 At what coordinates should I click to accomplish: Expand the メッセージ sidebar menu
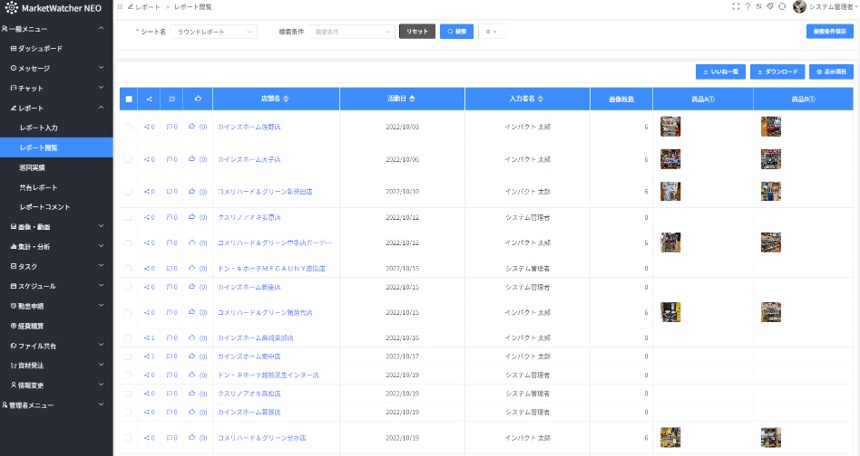[x=56, y=68]
